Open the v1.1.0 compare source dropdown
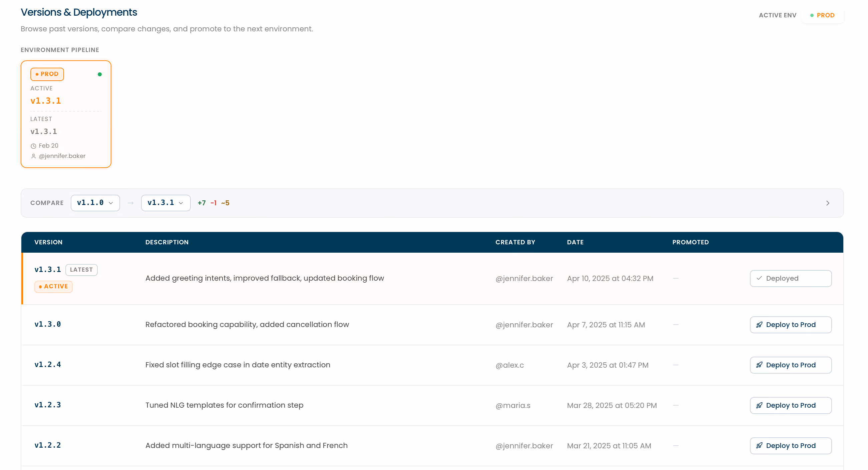868x470 pixels. [95, 203]
